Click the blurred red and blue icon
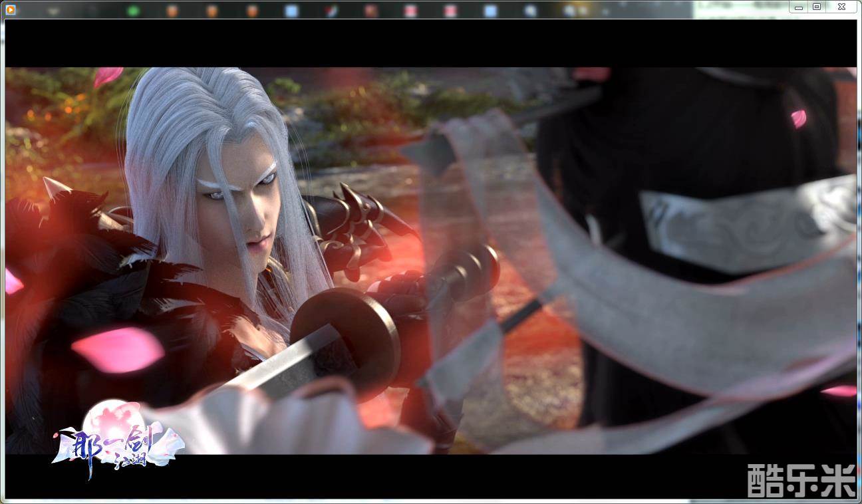This screenshot has height=504, width=862. point(331,11)
